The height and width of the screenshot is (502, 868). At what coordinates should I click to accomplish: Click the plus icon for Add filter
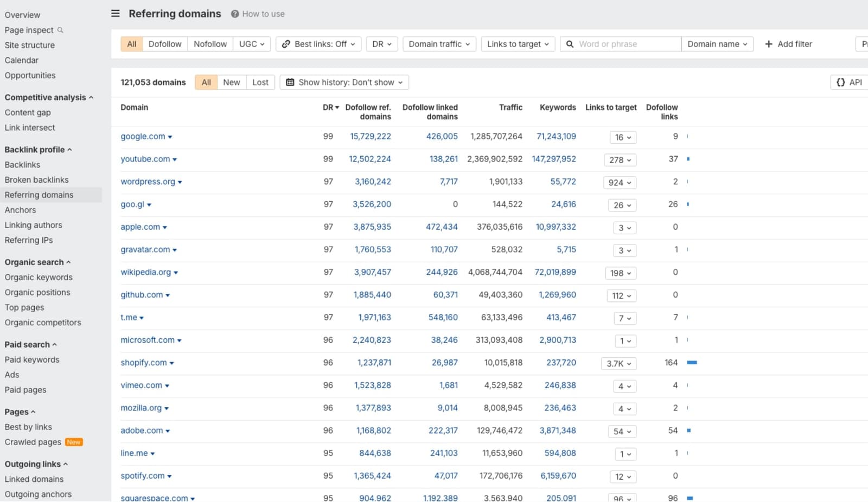point(769,44)
